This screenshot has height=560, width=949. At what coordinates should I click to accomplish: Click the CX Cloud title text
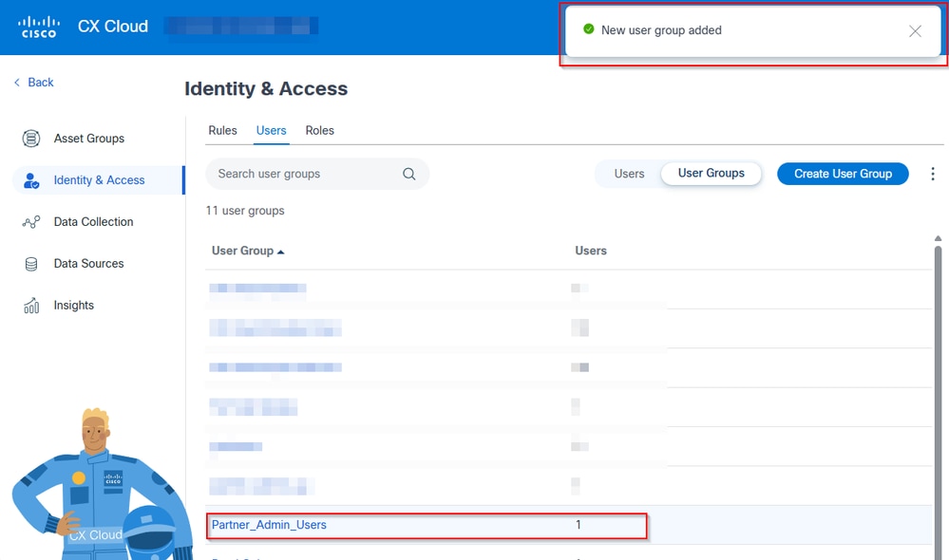tap(113, 27)
